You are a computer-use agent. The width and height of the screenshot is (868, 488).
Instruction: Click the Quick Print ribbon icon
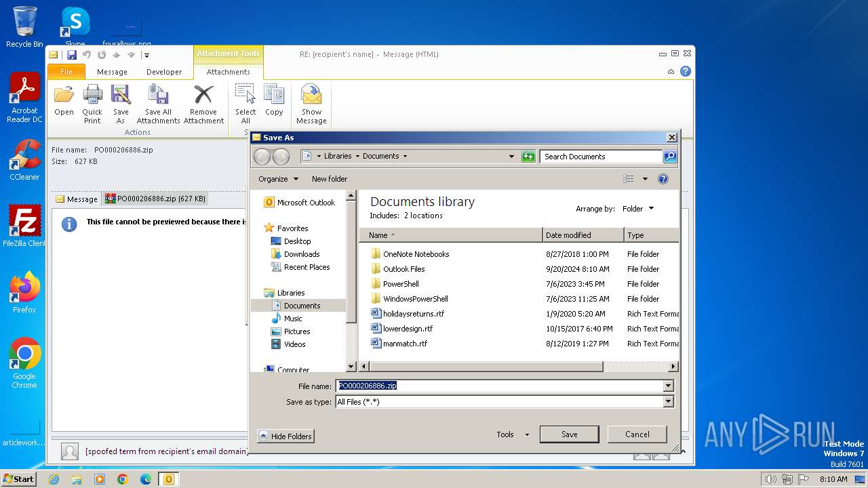92,104
